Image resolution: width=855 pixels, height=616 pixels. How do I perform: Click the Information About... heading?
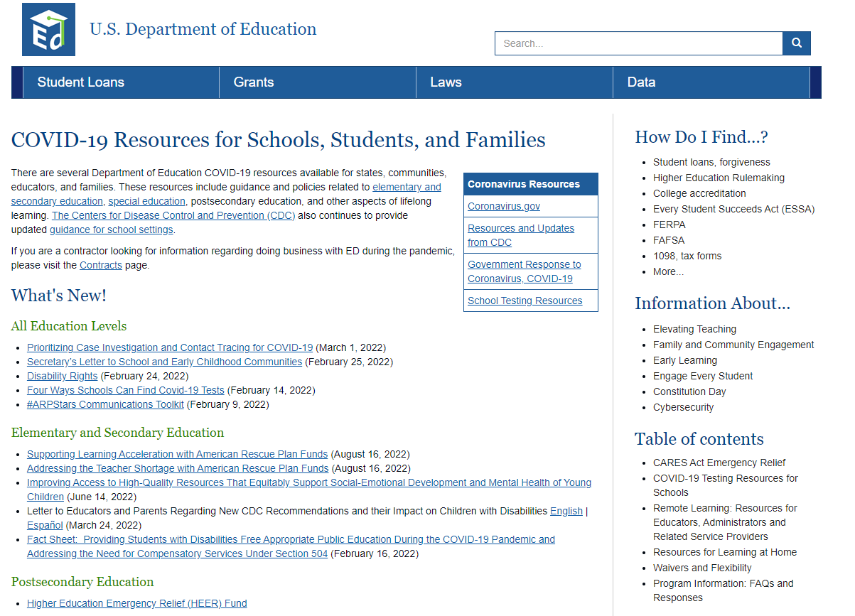(x=713, y=303)
